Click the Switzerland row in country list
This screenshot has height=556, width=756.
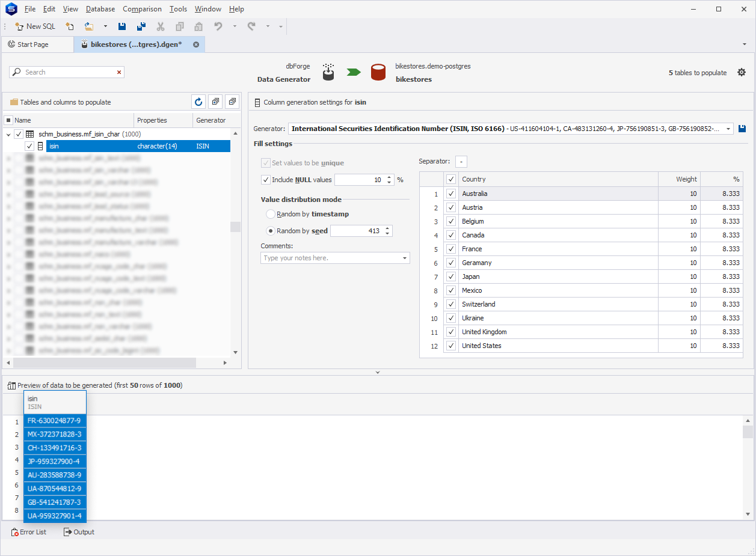[581, 304]
